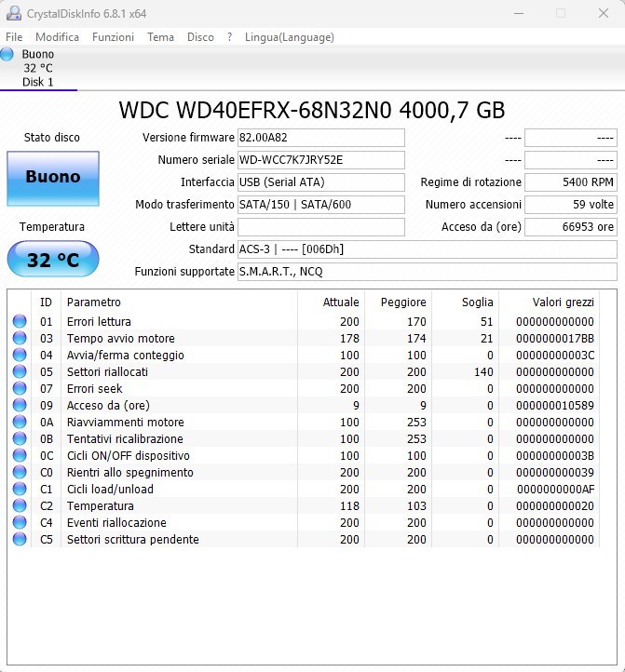The height and width of the screenshot is (672, 625).
Task: Click the Numero accensioni 59 volte field
Action: pos(571,205)
